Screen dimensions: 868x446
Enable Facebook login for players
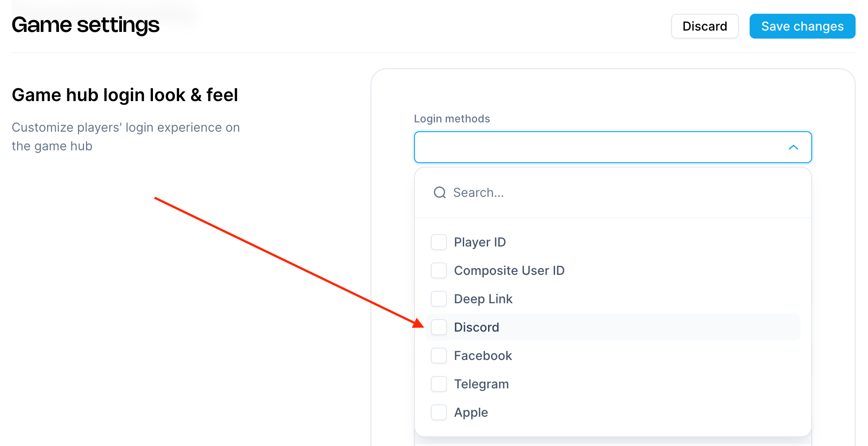(x=438, y=356)
